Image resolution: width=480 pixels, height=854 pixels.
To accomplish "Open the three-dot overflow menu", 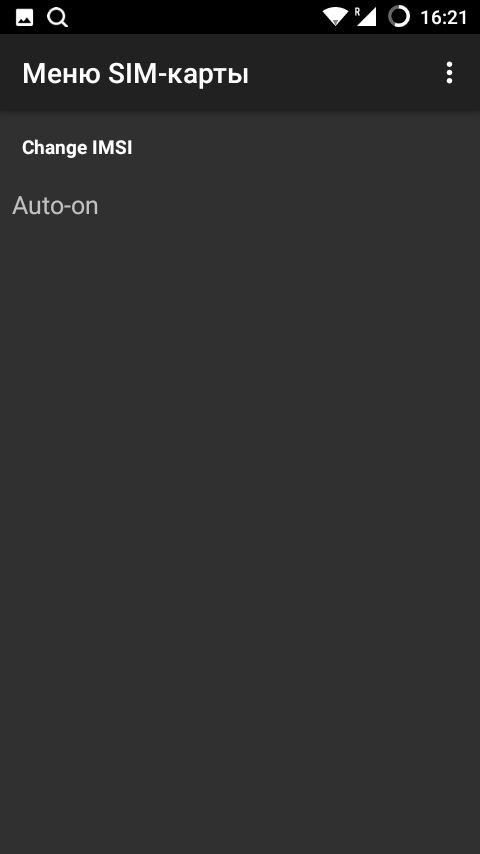I will click(x=449, y=72).
